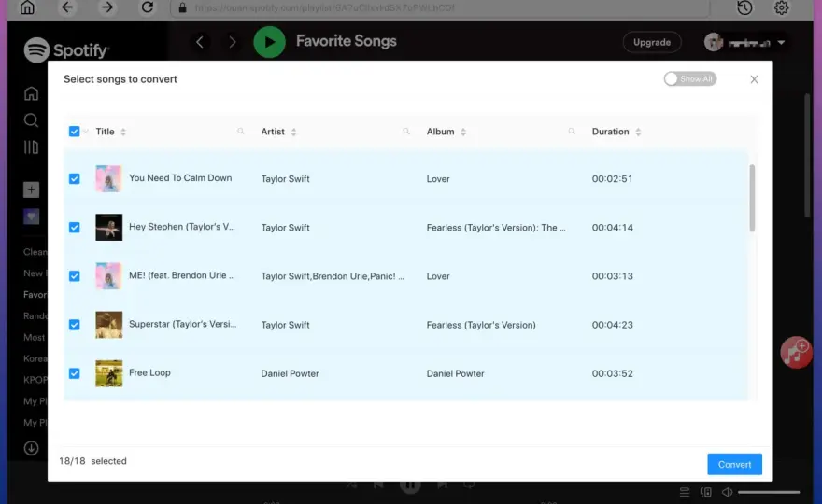
Task: Click the Artist column search icon
Action: pyautogui.click(x=406, y=132)
